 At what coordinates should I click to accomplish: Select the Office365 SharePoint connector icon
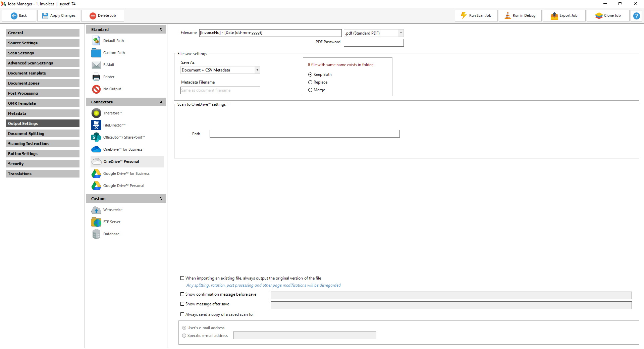tap(96, 137)
